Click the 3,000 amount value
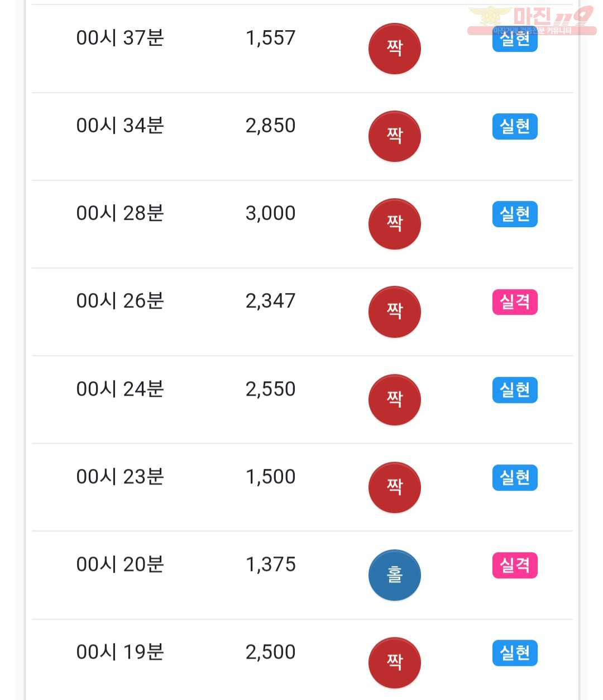The width and height of the screenshot is (603, 700). pyautogui.click(x=270, y=213)
